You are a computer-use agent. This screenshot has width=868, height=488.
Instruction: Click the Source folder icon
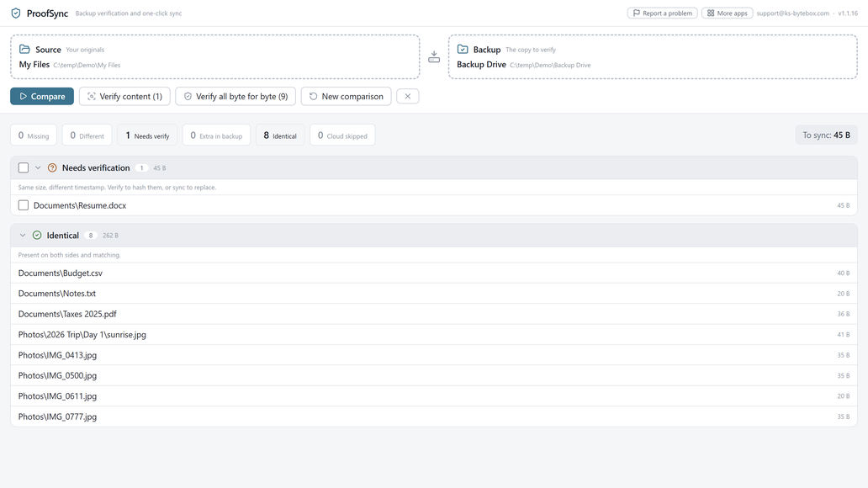point(24,50)
